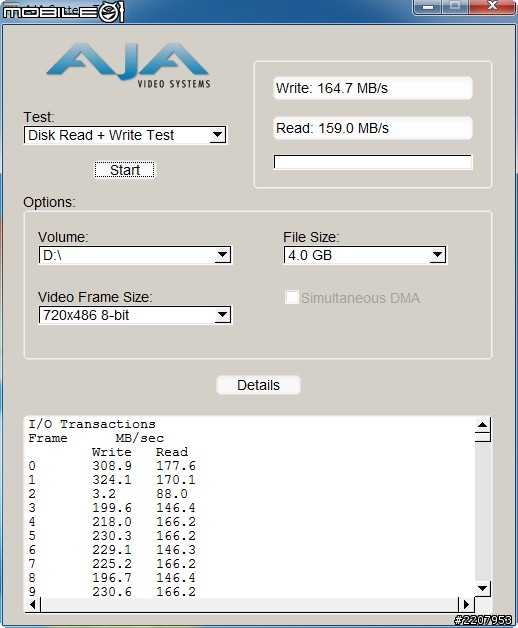
Task: Select frame 7 row with write 225.2
Action: (x=112, y=564)
